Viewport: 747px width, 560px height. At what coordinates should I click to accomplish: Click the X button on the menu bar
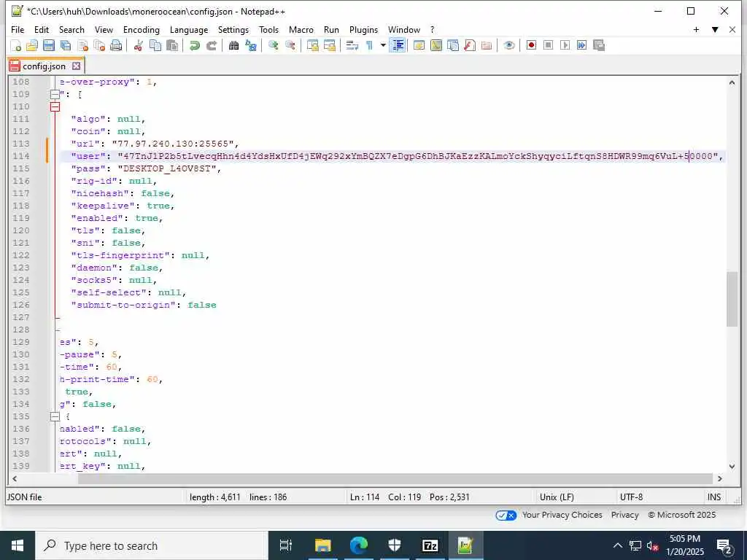pos(732,29)
